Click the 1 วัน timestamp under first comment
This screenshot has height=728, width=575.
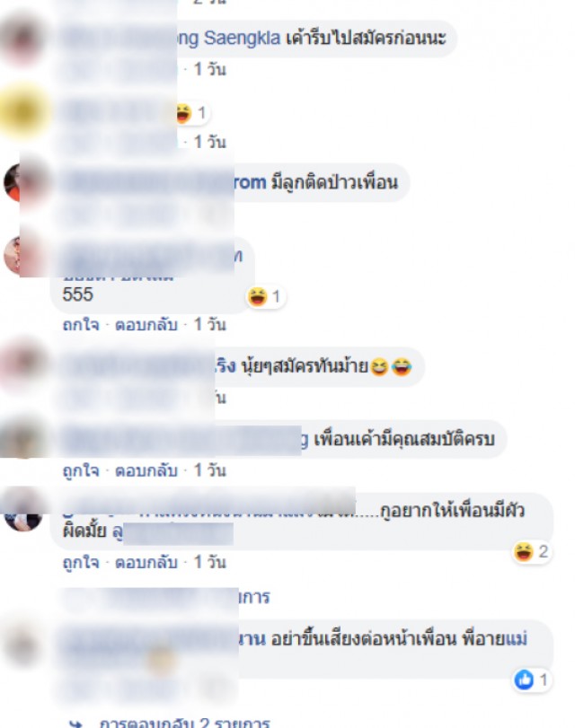(209, 70)
